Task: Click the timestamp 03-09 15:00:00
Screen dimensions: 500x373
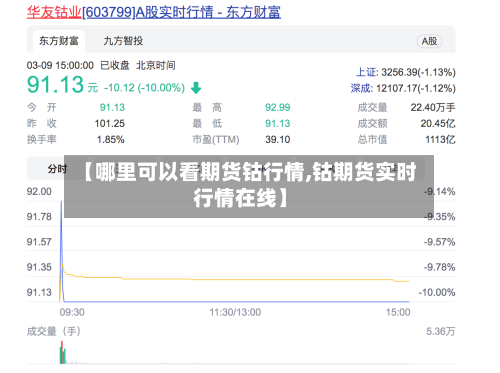Action: coord(60,65)
